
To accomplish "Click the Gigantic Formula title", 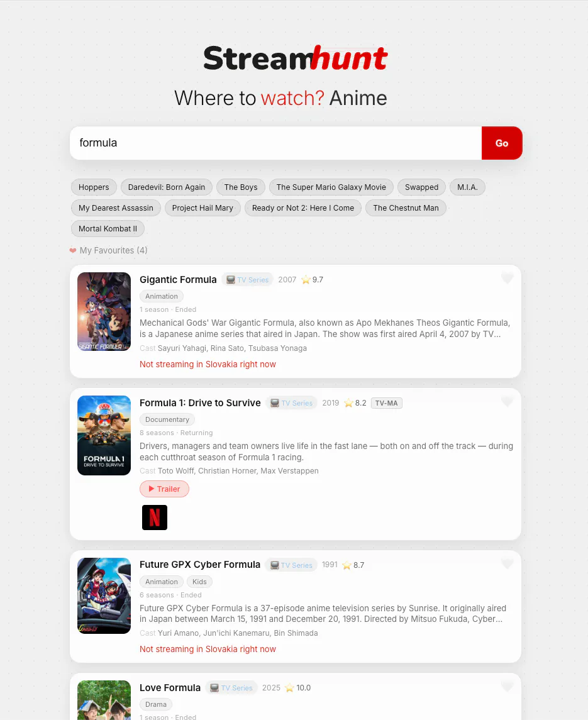I will (178, 280).
